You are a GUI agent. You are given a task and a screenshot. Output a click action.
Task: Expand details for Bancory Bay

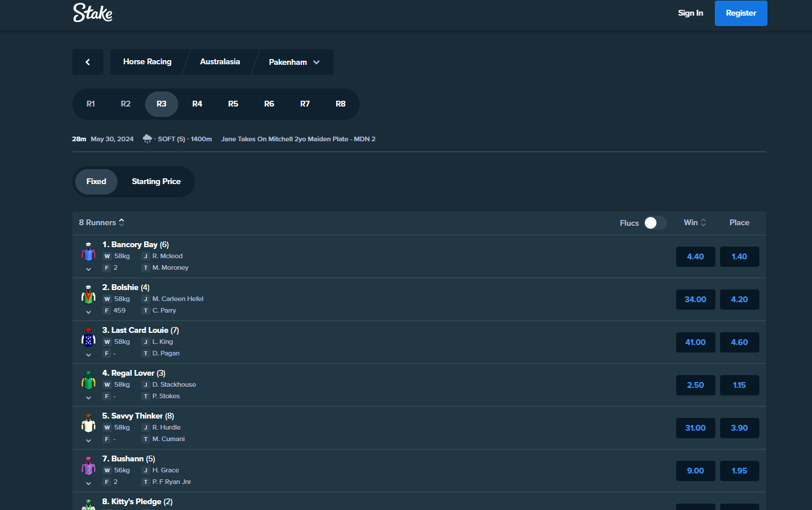(88, 269)
